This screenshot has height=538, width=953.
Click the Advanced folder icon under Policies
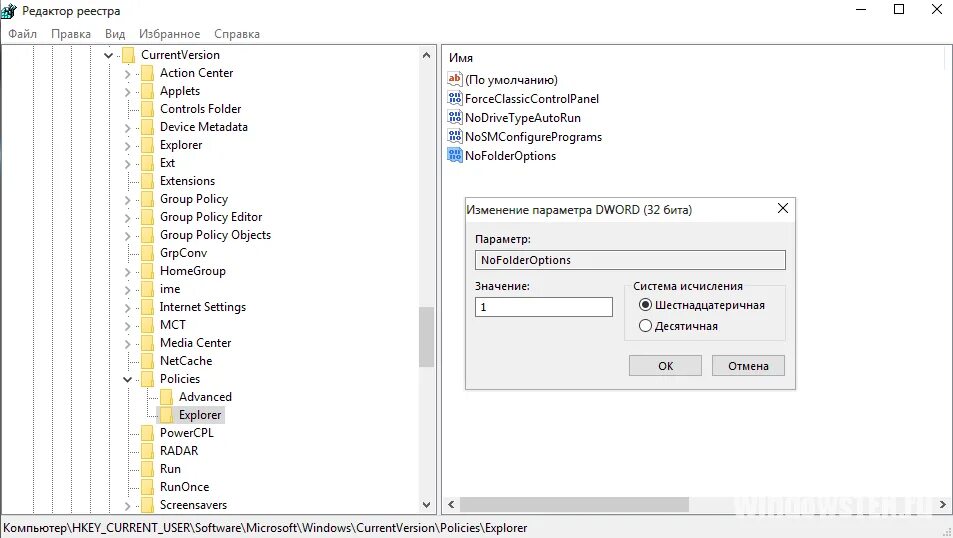pos(166,397)
